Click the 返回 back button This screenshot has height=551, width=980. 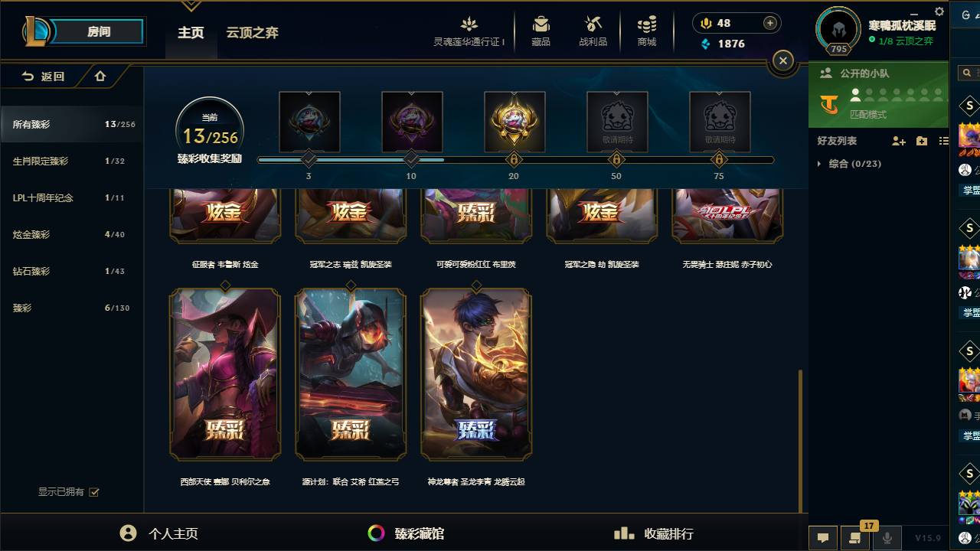43,76
